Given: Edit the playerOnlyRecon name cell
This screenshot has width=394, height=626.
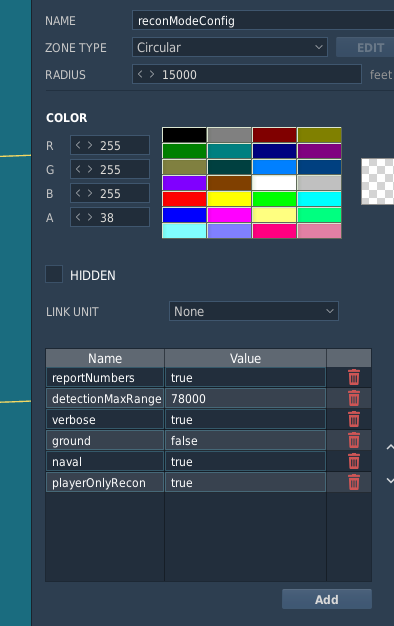Looking at the screenshot, I should pyautogui.click(x=105, y=482).
